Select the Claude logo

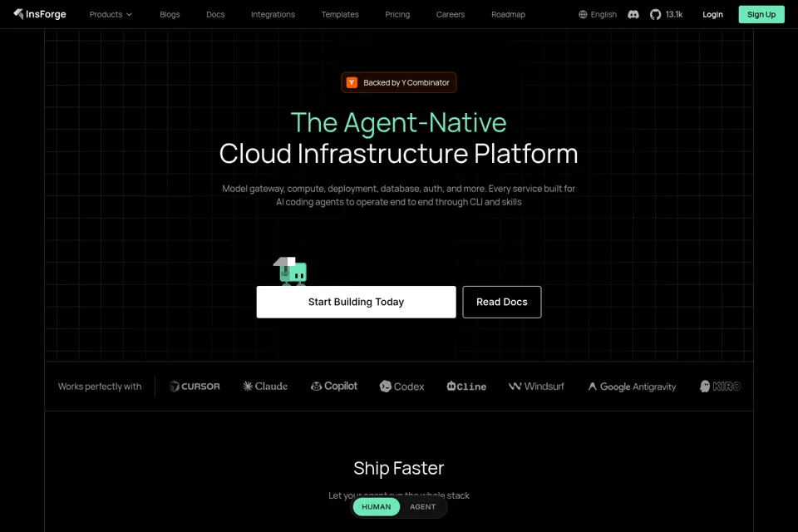click(x=265, y=387)
